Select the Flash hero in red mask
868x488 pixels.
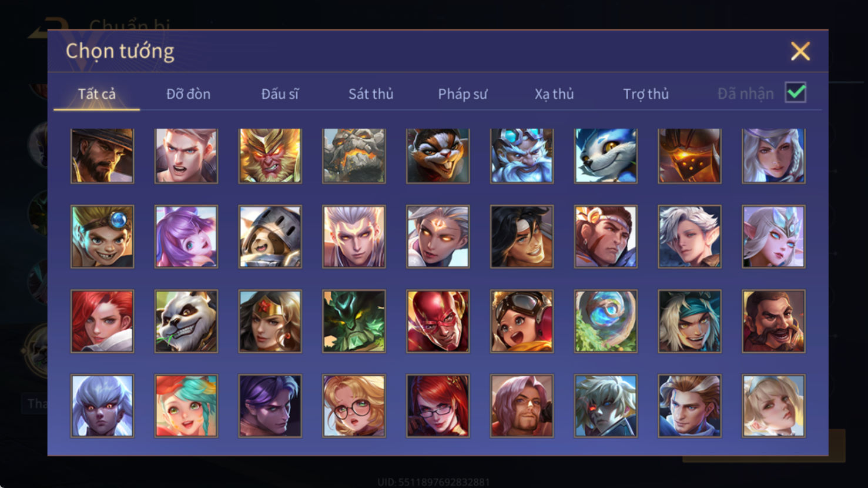pos(438,321)
